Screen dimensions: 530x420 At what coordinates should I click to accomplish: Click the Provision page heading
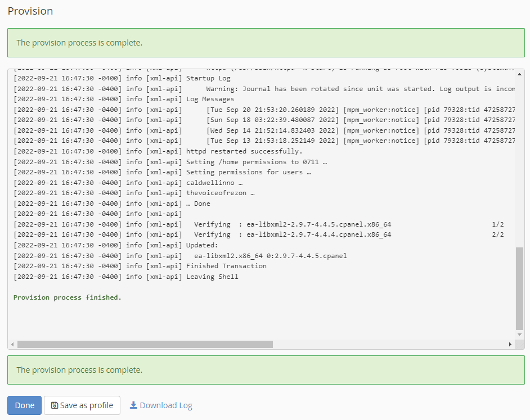[30, 11]
